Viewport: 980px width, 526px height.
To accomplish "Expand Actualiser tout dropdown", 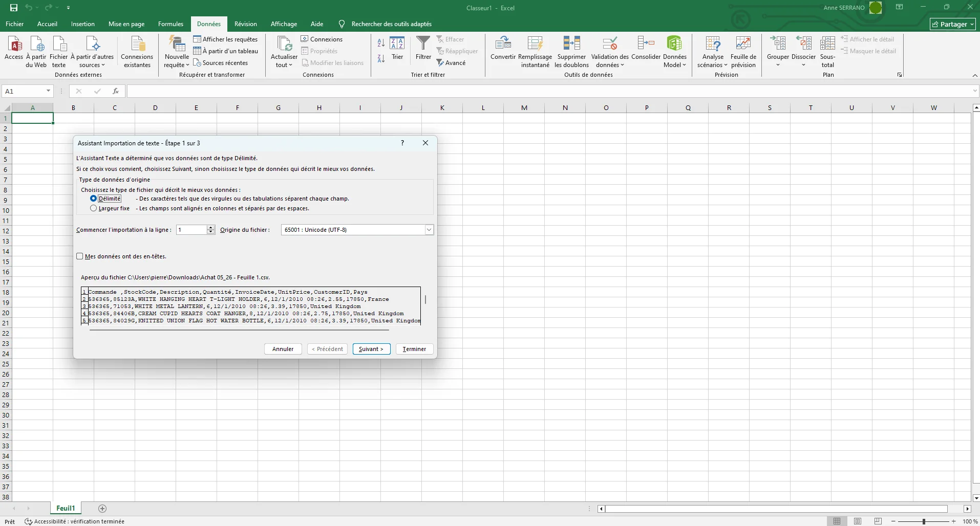I will (284, 61).
